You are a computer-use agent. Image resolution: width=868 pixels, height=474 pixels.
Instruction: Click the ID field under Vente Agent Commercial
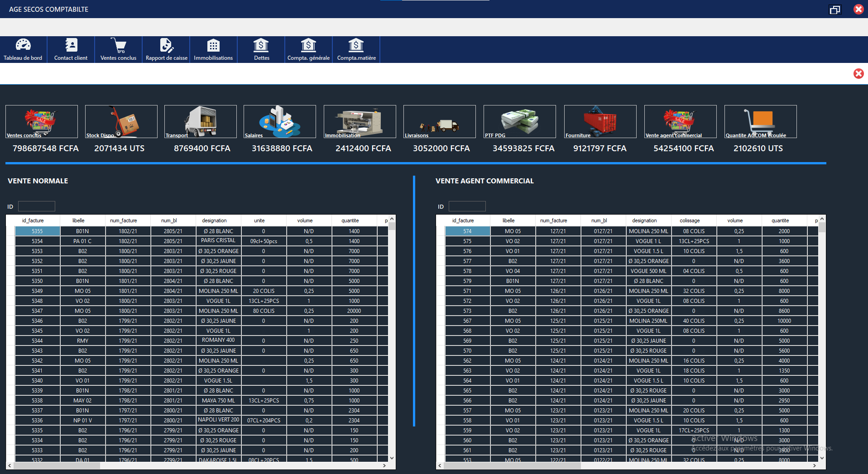[467, 206]
